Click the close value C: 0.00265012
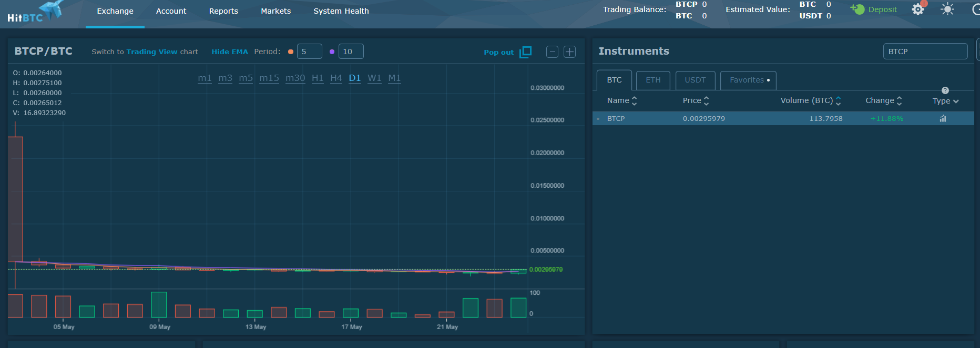This screenshot has width=980, height=348. (x=37, y=103)
